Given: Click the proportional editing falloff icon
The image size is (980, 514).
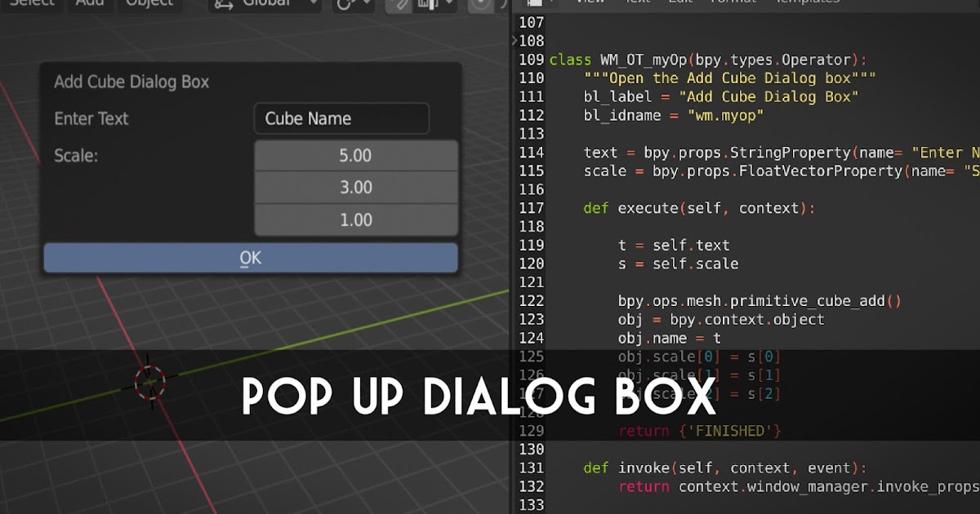Looking at the screenshot, I should (x=504, y=5).
